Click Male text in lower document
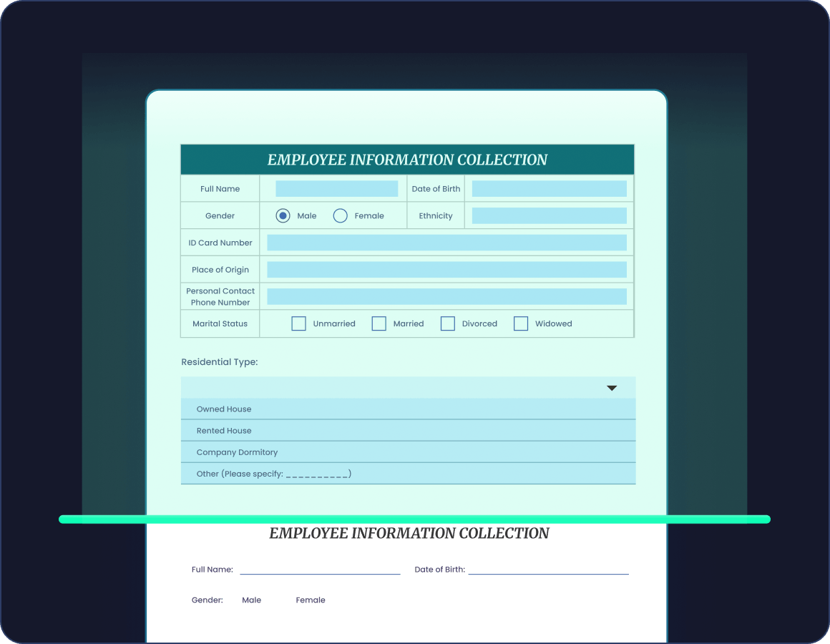830x644 pixels. [251, 600]
